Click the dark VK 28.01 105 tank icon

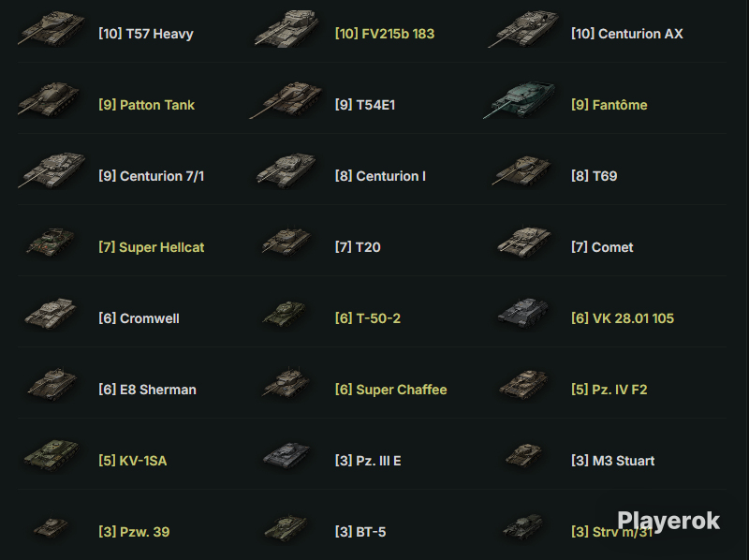(x=523, y=314)
